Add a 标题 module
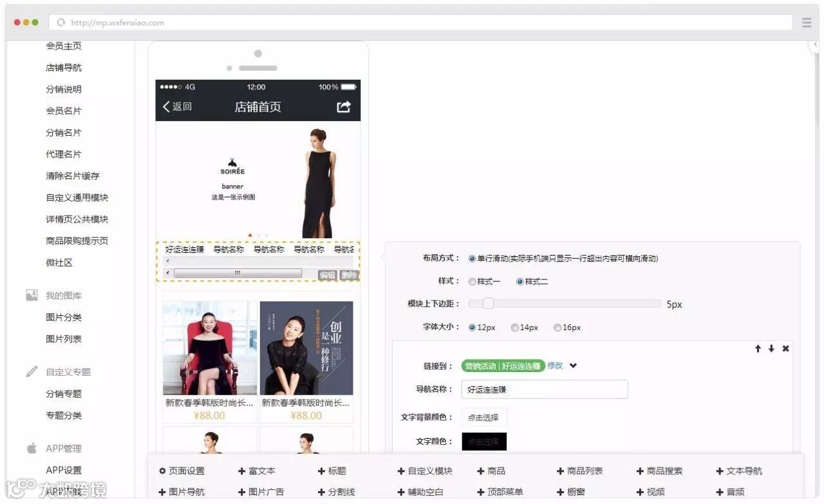This screenshot has width=824, height=504. point(332,471)
